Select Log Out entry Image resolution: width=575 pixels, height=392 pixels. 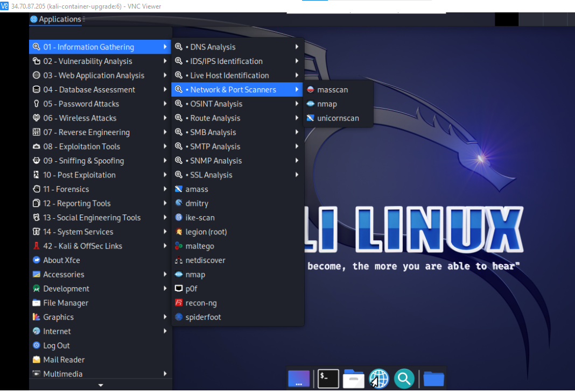tap(100, 346)
